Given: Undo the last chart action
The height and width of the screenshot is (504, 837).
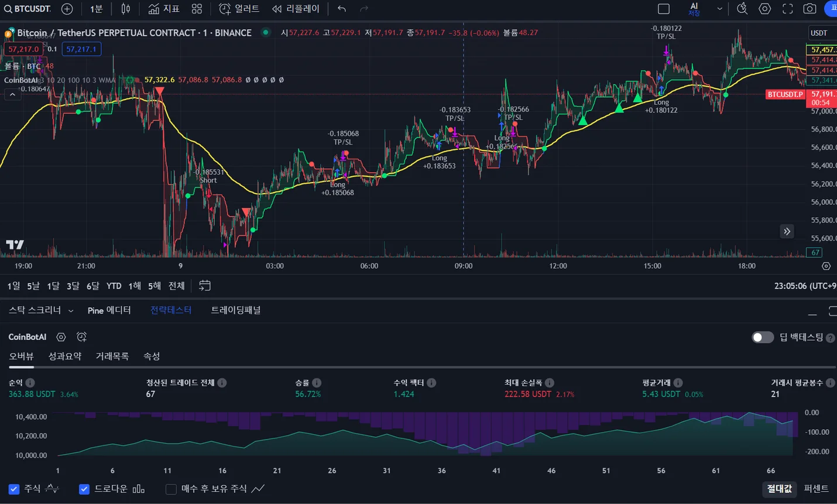Looking at the screenshot, I should [342, 9].
